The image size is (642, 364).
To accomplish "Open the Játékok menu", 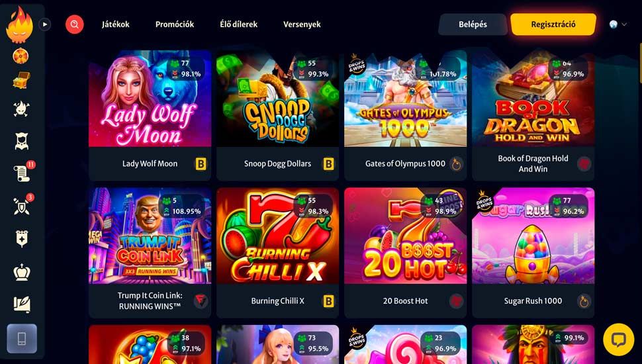I will pyautogui.click(x=116, y=24).
